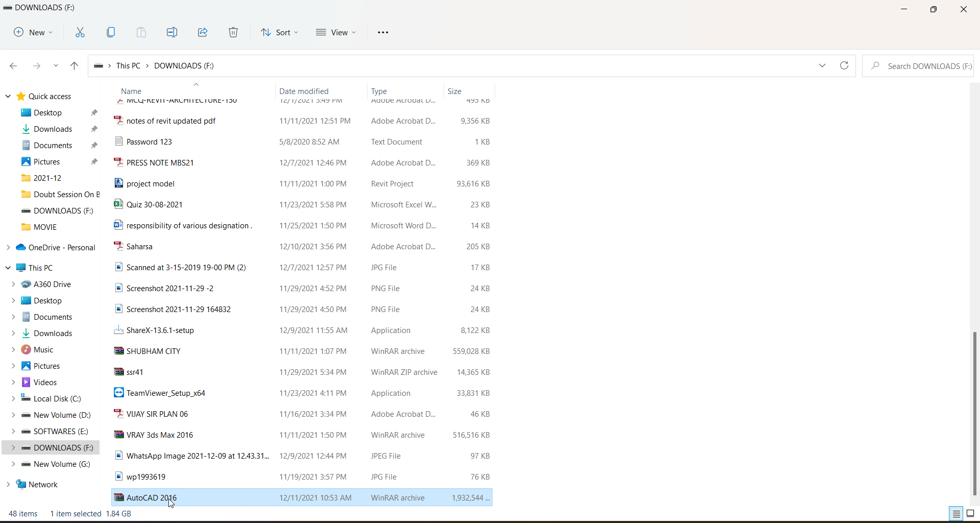
Task: Select the Saharsa PDF file icon
Action: coord(118,246)
